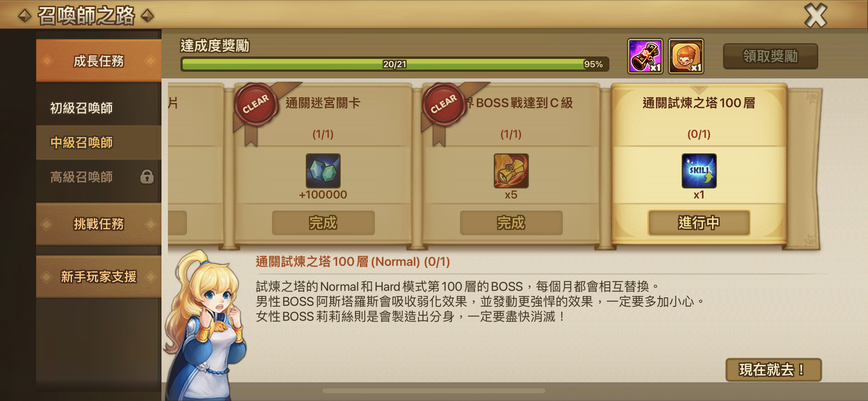
Task: Expand the 新手玩家支援 category
Action: pos(99,277)
